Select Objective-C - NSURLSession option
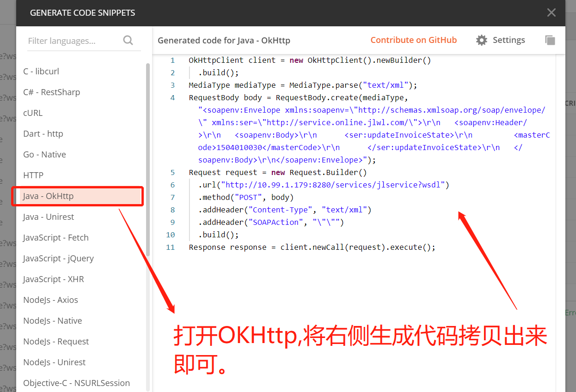The height and width of the screenshot is (392, 576). click(76, 383)
